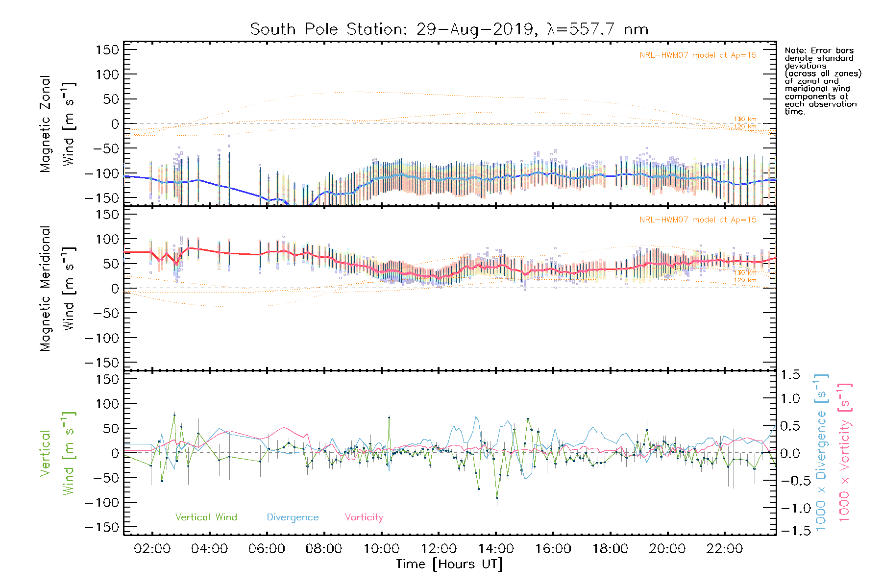The height and width of the screenshot is (588, 882).
Task: Select the green "Vertical Wind" legend label
Action: coord(206,517)
